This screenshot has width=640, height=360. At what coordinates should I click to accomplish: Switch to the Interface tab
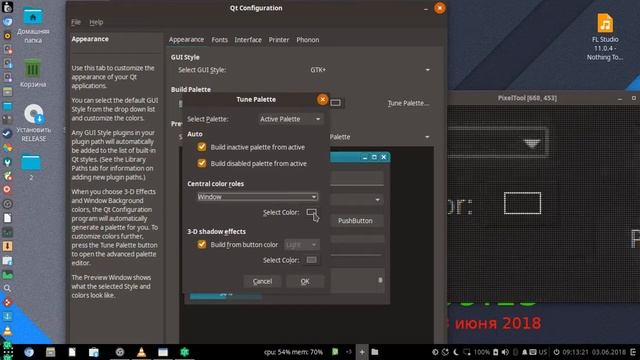point(248,40)
